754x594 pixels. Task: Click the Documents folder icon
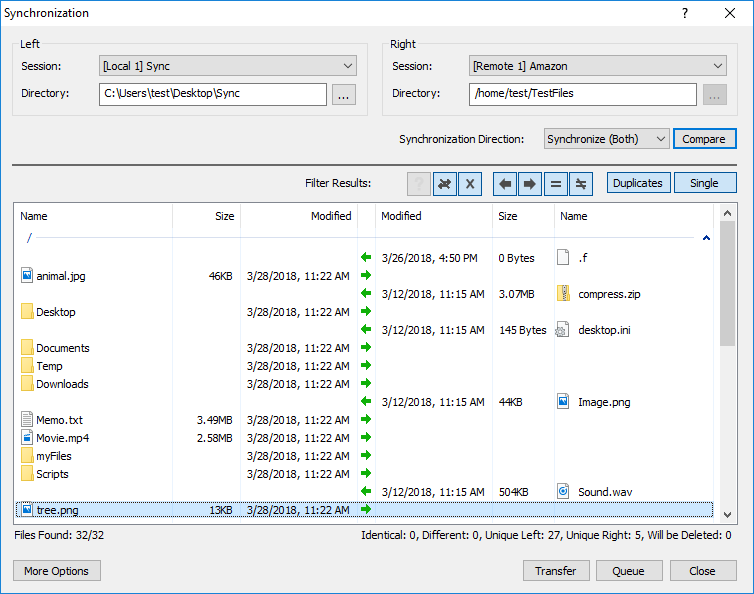(27, 347)
